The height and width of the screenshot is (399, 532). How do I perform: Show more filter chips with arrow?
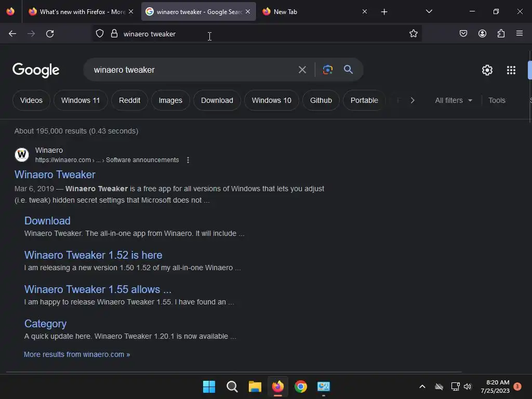[413, 100]
